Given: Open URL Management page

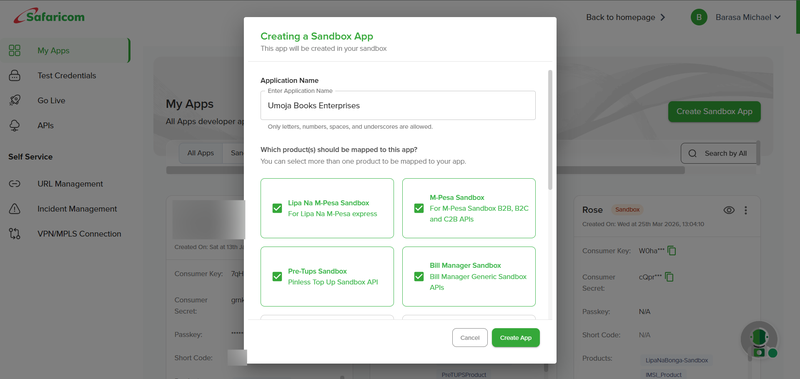Looking at the screenshot, I should tap(70, 184).
